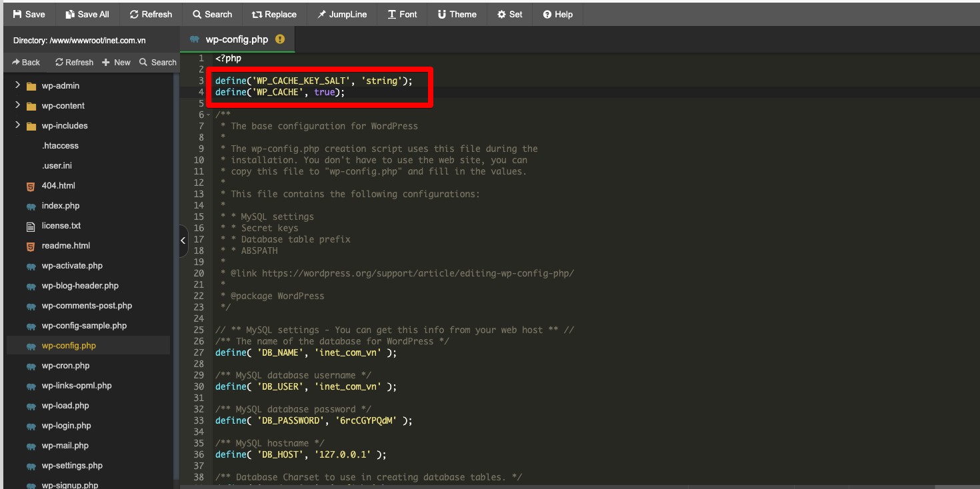Open the Font settings
The image size is (980, 489).
coord(403,14)
